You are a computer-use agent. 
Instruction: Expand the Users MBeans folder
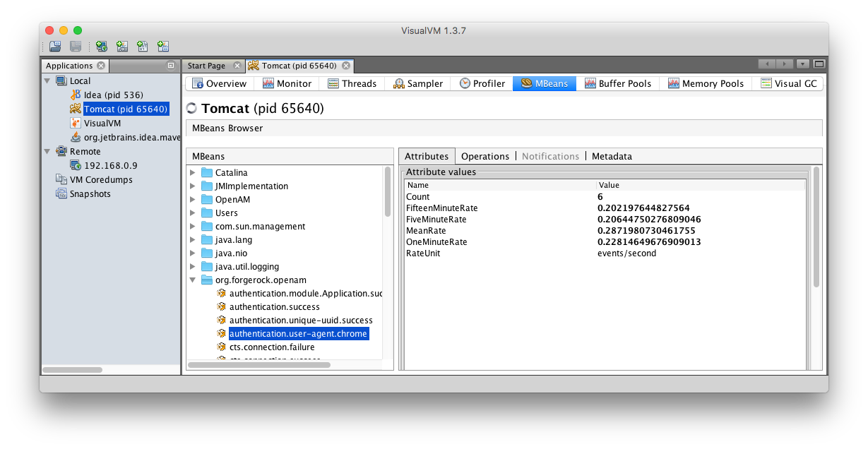[x=193, y=212]
